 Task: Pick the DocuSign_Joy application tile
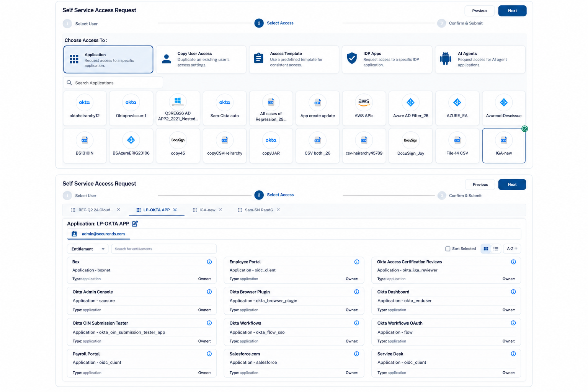tap(410, 146)
